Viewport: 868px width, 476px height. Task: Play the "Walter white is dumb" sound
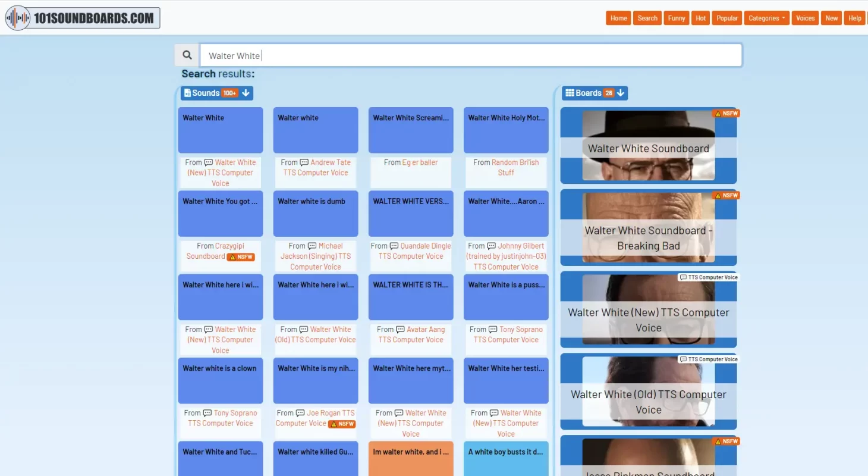[316, 213]
